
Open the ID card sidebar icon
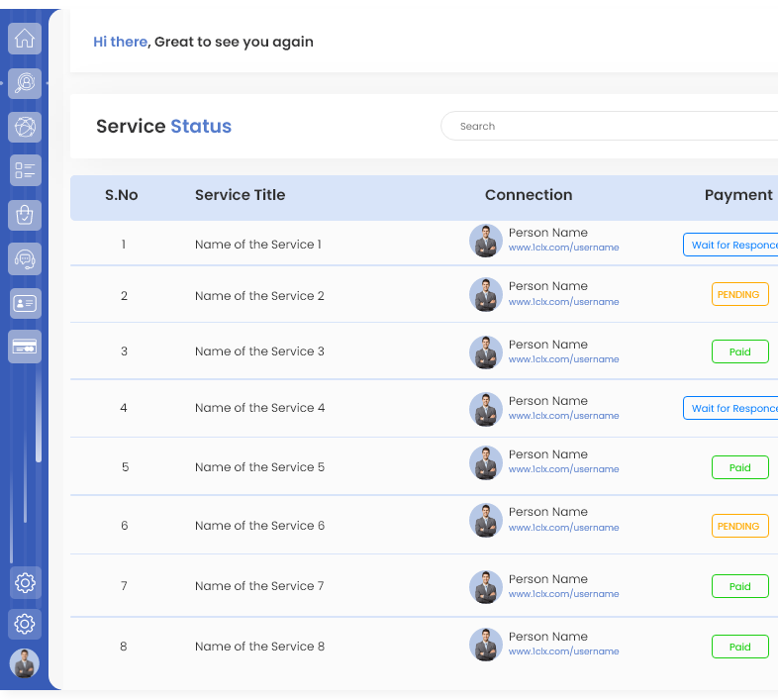point(26,303)
